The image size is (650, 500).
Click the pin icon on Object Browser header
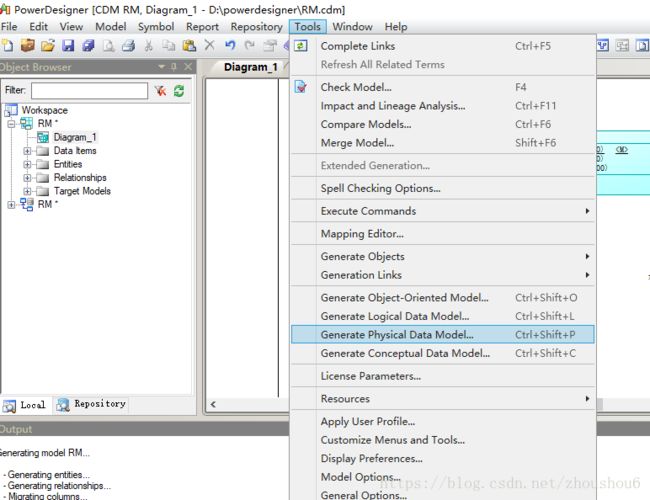[174, 66]
